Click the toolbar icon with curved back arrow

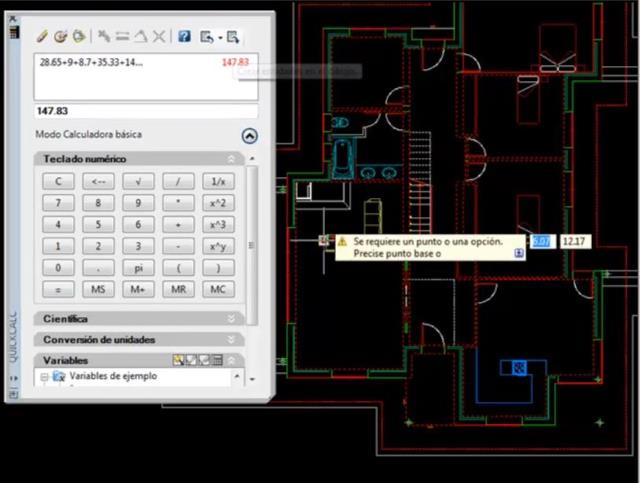coord(207,37)
